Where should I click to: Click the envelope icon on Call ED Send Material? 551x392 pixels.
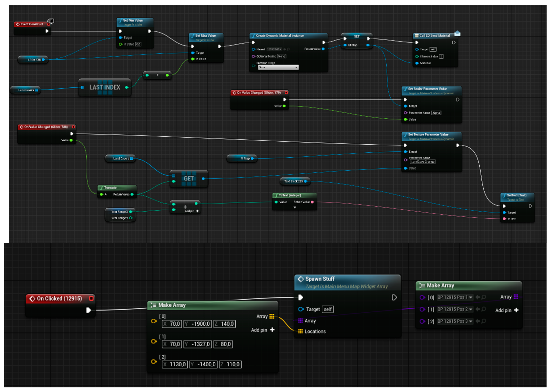(x=457, y=34)
